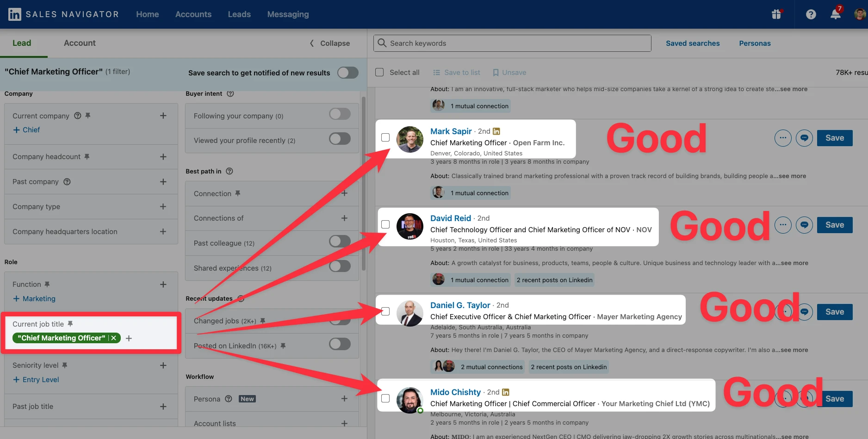
Task: Click the search magnifier icon
Action: (x=382, y=43)
